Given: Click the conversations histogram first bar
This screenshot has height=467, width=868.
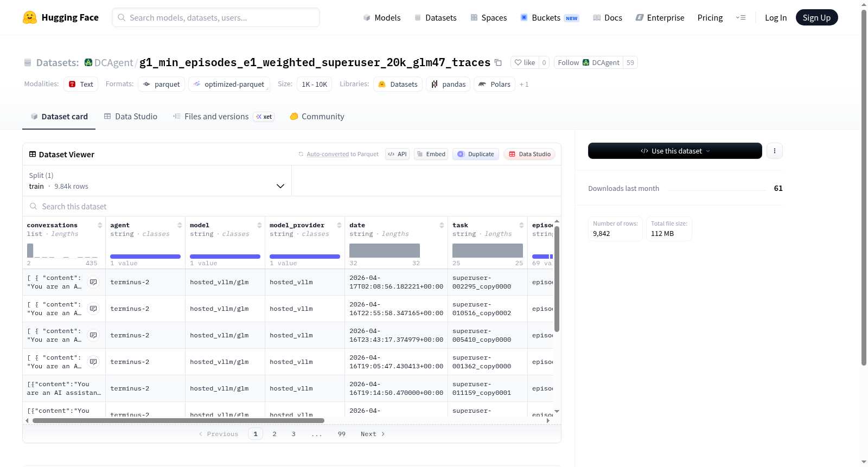Looking at the screenshot, I should click(x=30, y=251).
